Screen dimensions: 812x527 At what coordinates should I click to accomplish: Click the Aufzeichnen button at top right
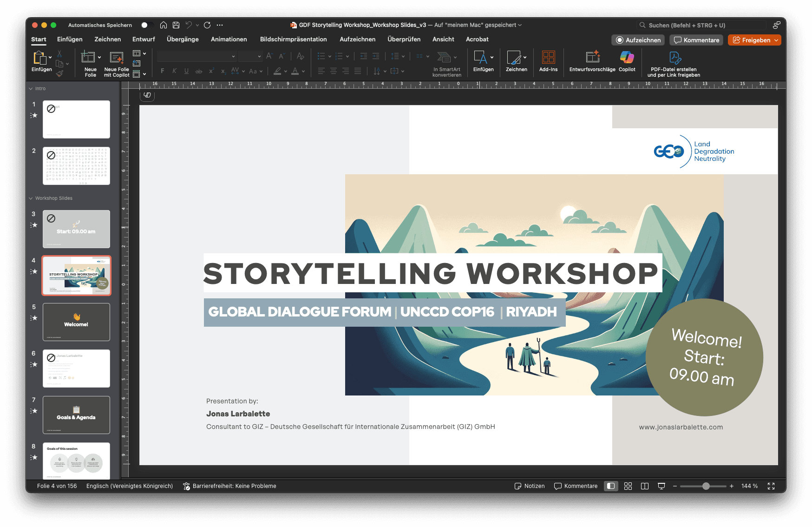point(638,40)
